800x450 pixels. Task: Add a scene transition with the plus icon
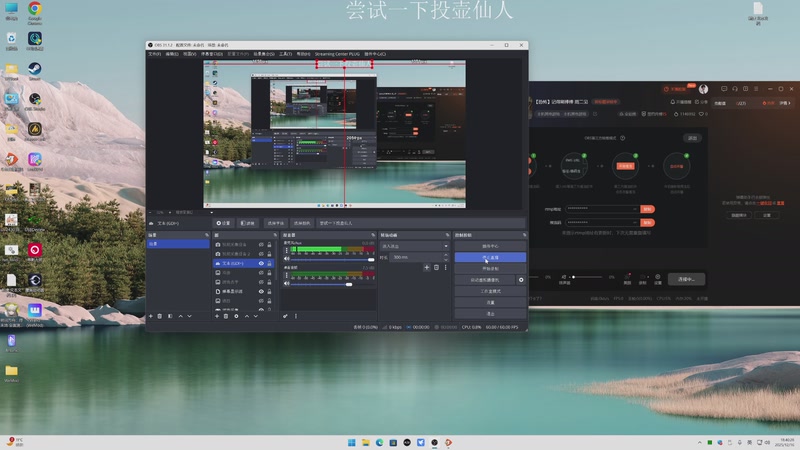pyautogui.click(x=427, y=267)
